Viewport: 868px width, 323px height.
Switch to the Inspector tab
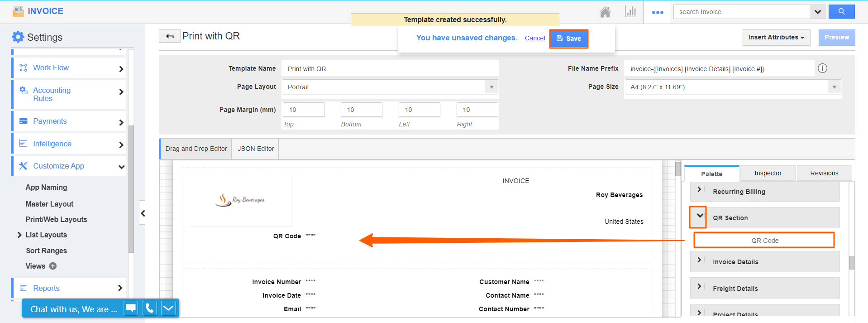coord(768,173)
